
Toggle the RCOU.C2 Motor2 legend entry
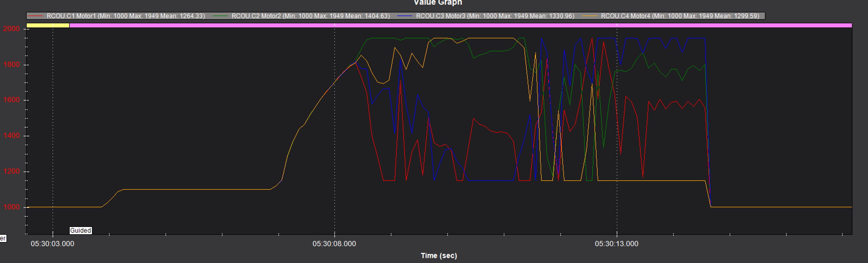pos(310,16)
